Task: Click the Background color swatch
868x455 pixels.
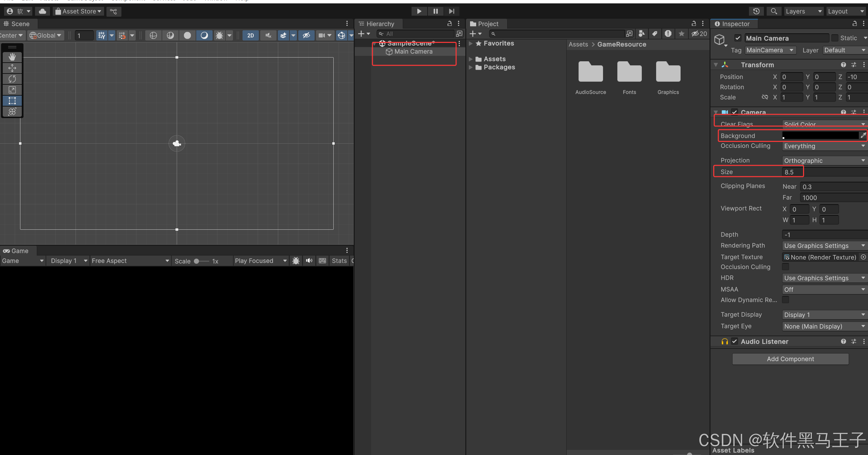Action: click(820, 135)
